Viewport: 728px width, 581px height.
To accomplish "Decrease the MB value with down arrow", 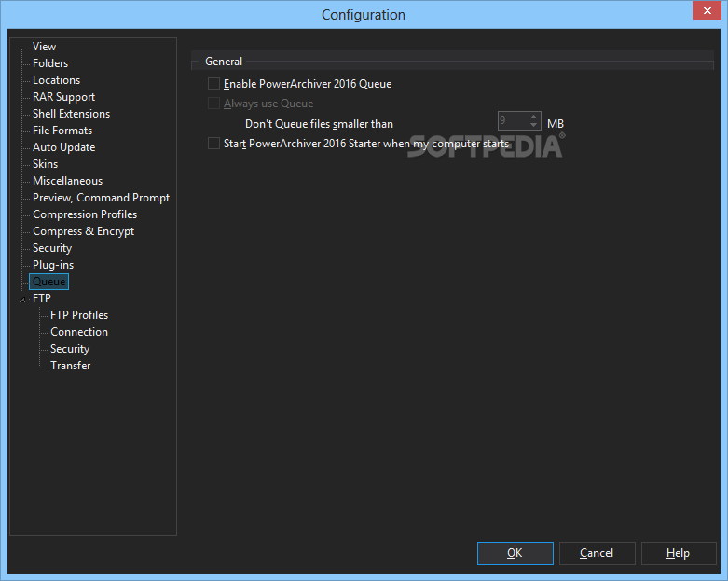I will pyautogui.click(x=534, y=125).
